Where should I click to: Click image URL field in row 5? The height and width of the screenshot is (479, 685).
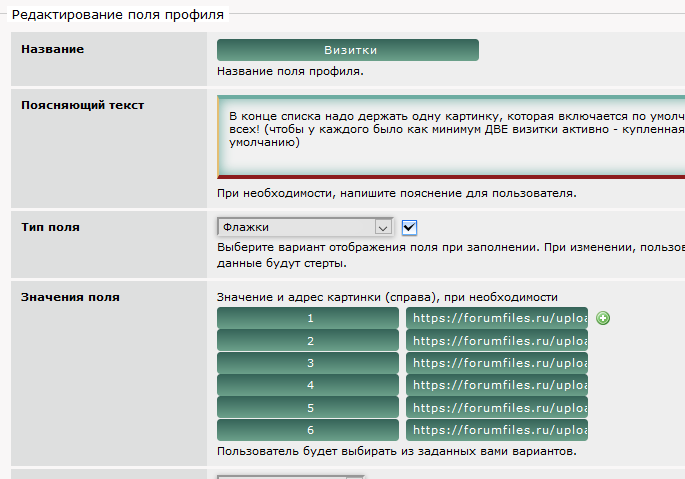pos(497,408)
